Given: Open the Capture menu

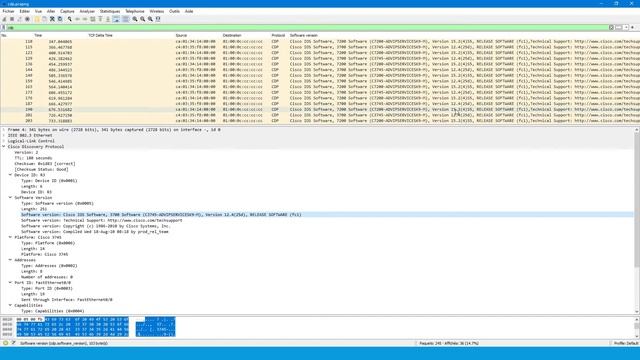Looking at the screenshot, I should click(x=67, y=11).
